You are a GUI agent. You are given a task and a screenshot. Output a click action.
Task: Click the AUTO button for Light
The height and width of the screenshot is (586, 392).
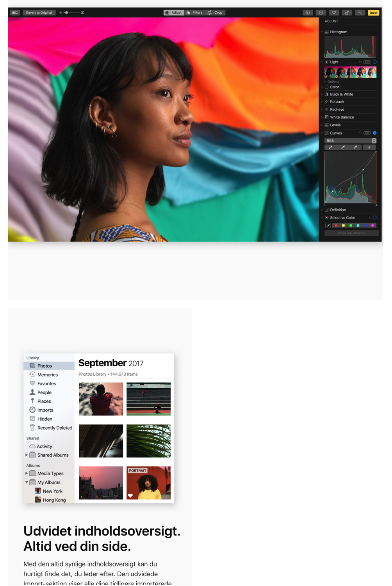[x=367, y=62]
